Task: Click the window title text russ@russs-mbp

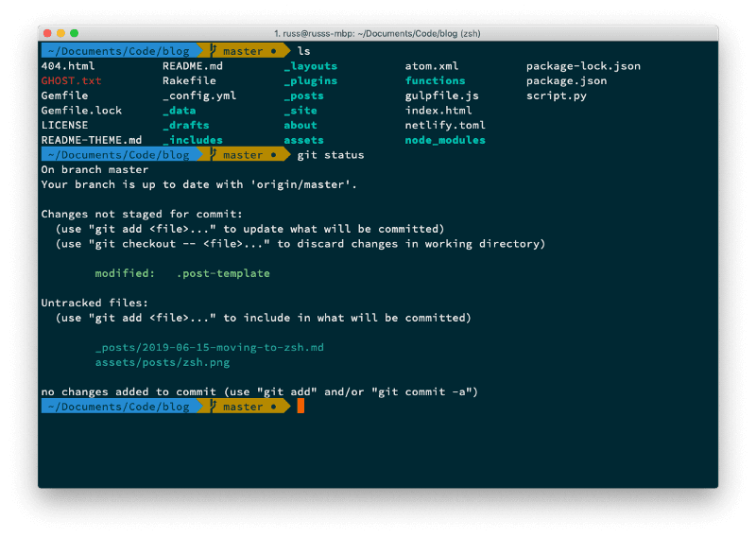Action: click(377, 33)
